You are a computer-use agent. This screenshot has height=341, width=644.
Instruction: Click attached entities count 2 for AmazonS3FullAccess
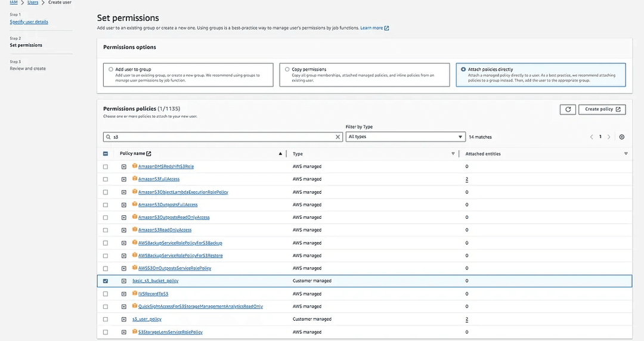point(466,179)
